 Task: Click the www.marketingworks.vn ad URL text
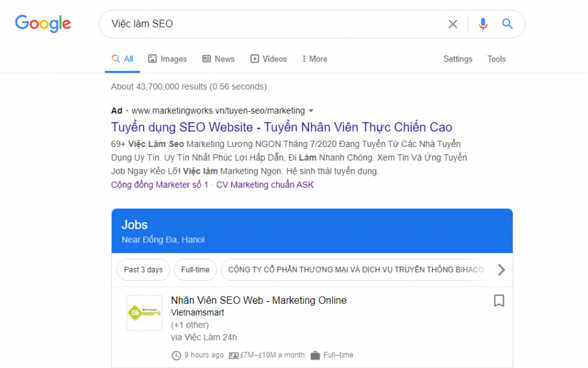pos(218,110)
